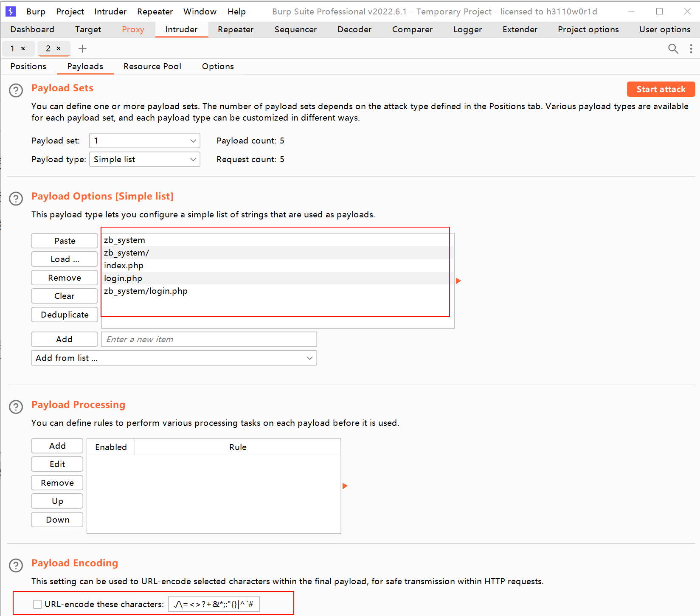This screenshot has width=700, height=616.
Task: Enable URL-encode these characters checkbox
Action: (x=37, y=604)
